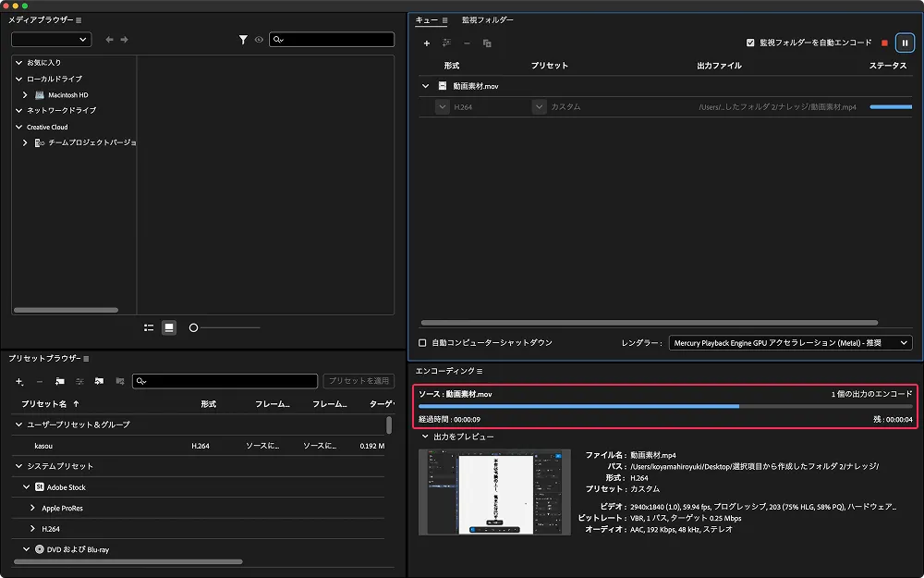Click the export presets icon
Screen dimensions: 924x578
119,382
